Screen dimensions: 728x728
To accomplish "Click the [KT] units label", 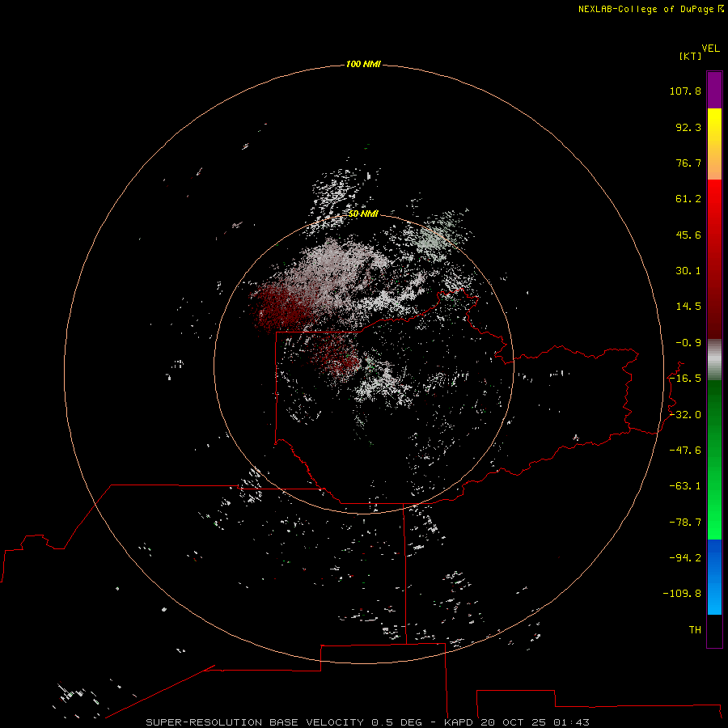I will (691, 56).
